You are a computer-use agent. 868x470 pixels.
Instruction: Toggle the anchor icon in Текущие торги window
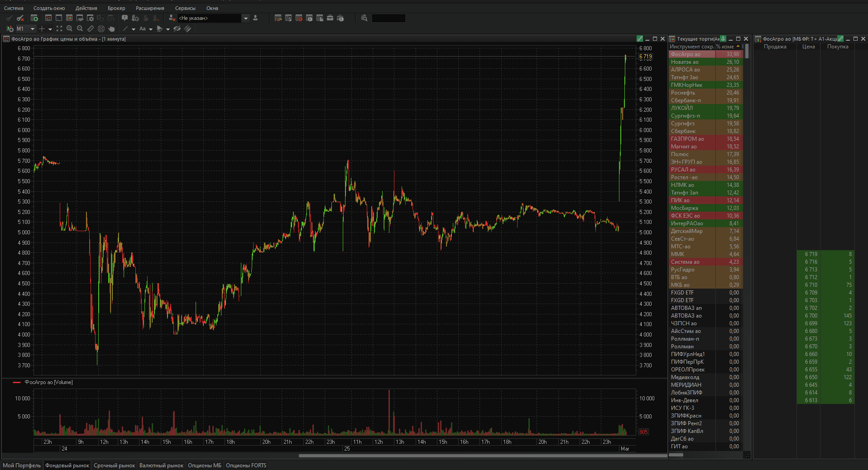[723, 39]
